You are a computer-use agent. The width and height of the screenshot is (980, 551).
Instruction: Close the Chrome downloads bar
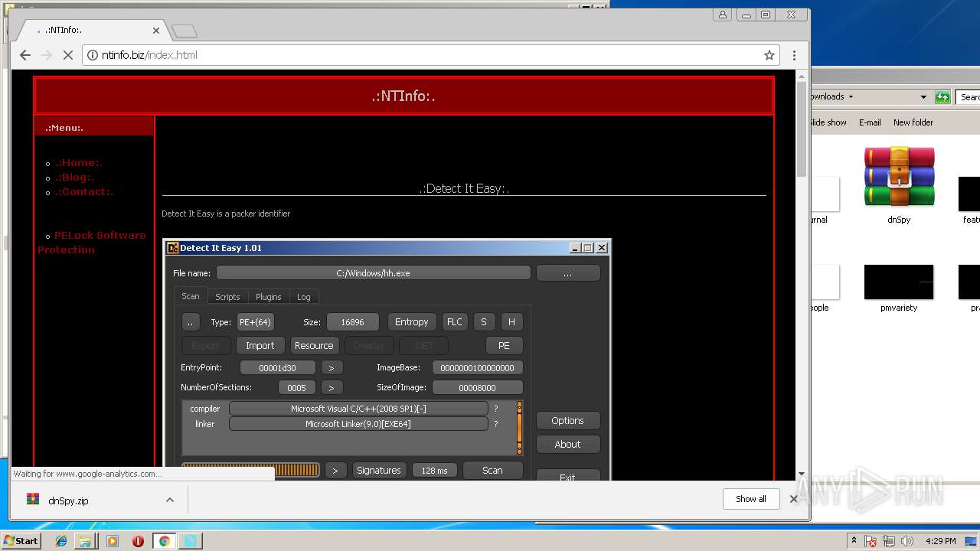[793, 499]
